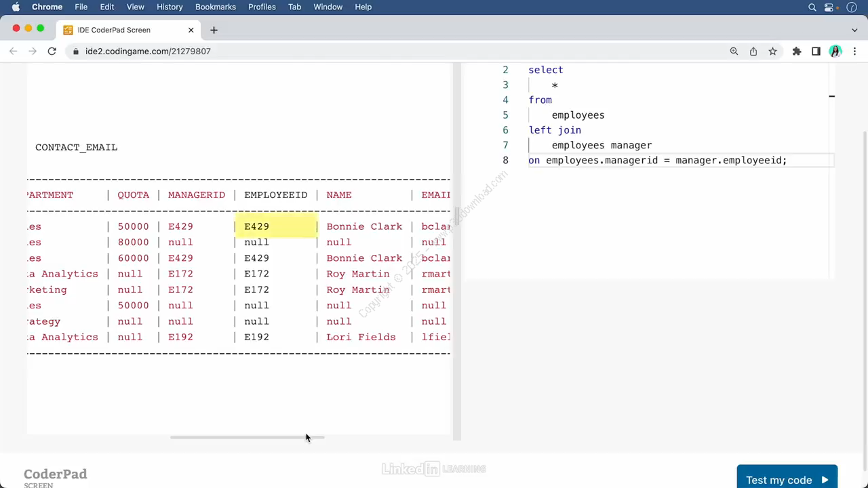Go forward to next page
The height and width of the screenshot is (488, 868).
tap(32, 51)
